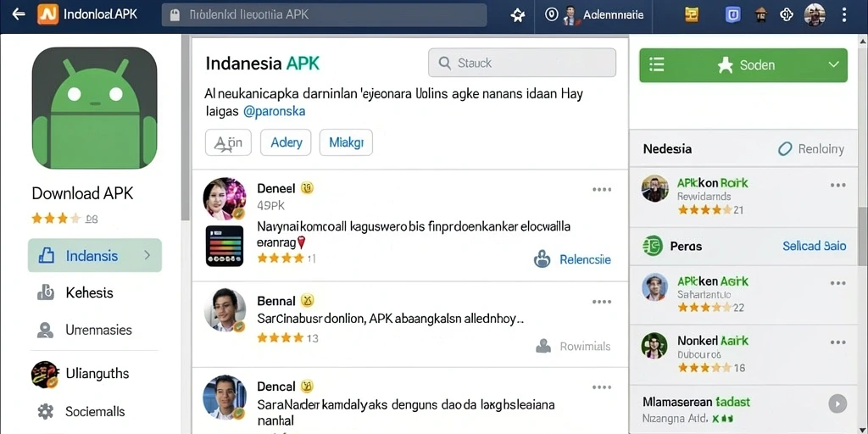Open the list icon on the Soden bar
Screen dimensions: 868x434
click(x=657, y=64)
